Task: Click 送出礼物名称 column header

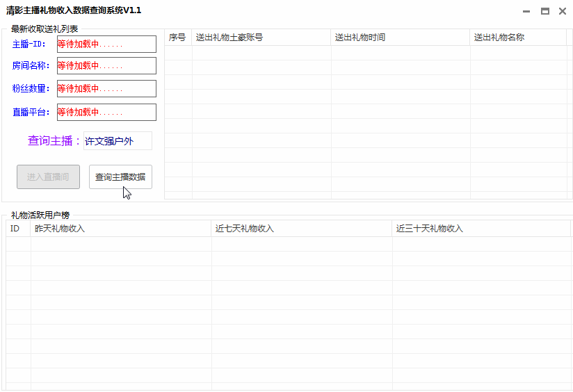Action: point(517,38)
